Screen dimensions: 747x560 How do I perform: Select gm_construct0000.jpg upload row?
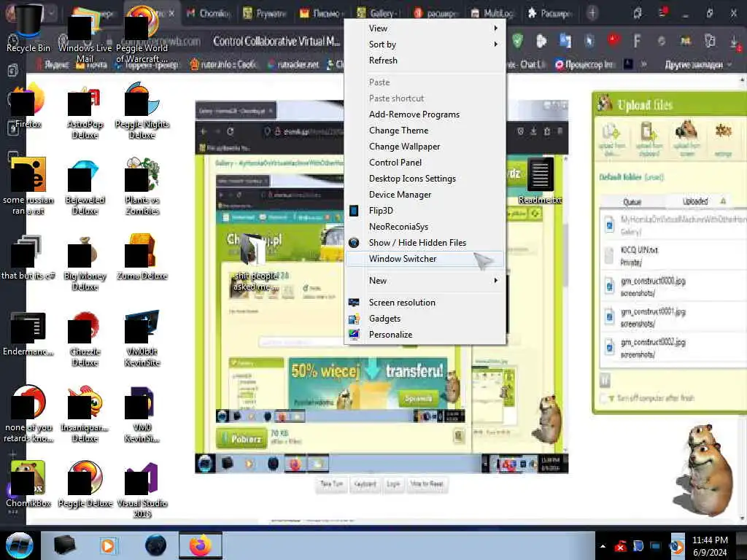(x=673, y=287)
